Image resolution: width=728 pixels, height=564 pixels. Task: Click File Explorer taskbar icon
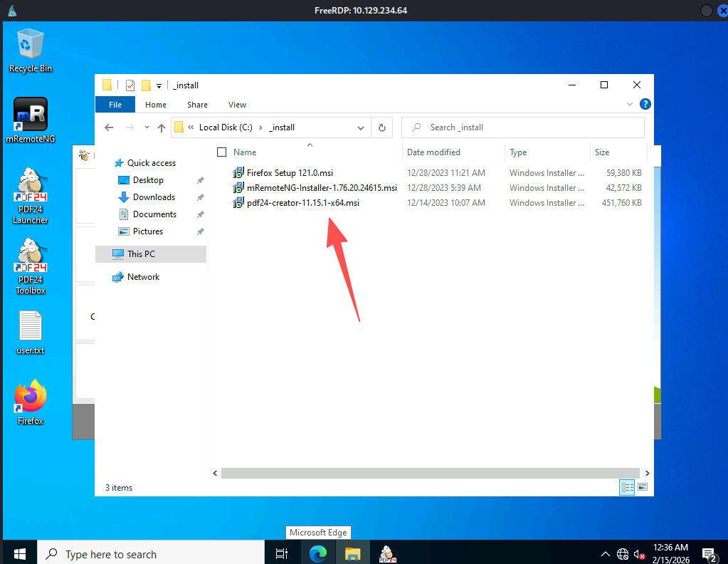click(353, 553)
